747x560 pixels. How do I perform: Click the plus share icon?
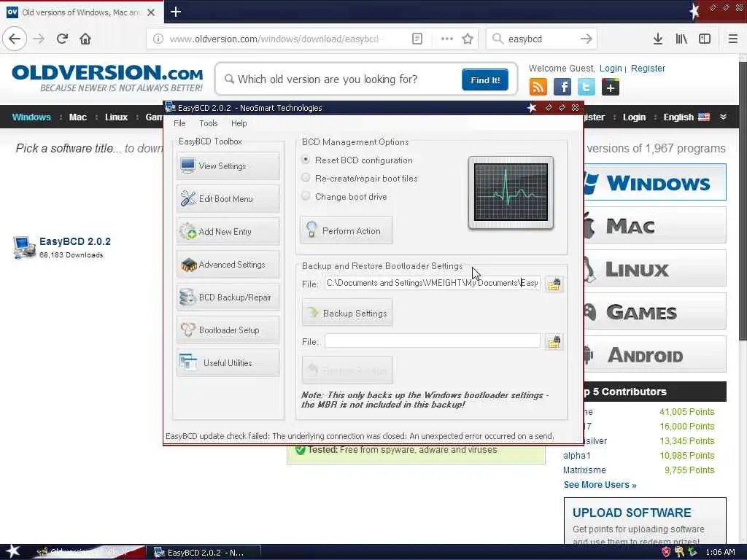tap(611, 87)
